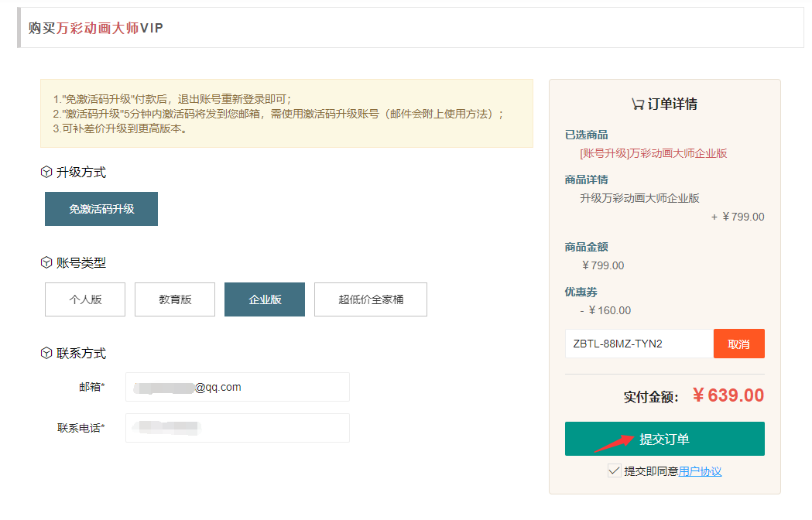812x520 pixels.
Task: Select the 免激活码升级 upgrade method
Action: click(x=101, y=209)
